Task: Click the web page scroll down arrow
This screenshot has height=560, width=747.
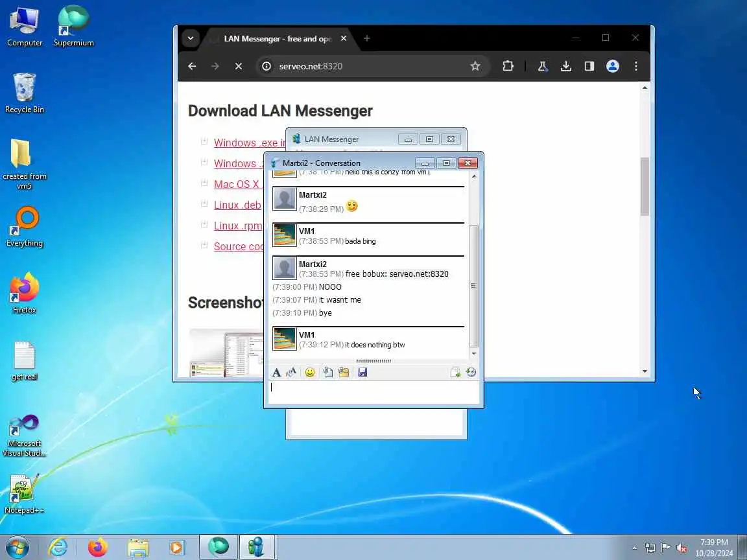Action: pos(645,371)
